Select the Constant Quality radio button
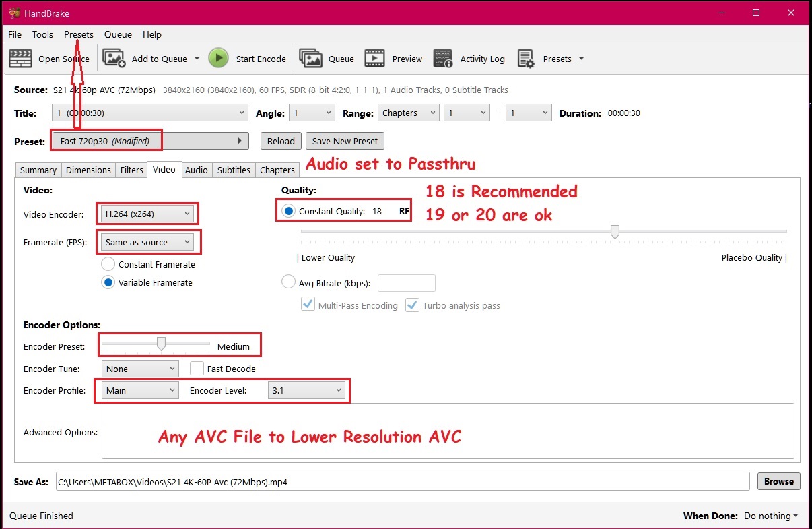812x529 pixels. pyautogui.click(x=288, y=211)
